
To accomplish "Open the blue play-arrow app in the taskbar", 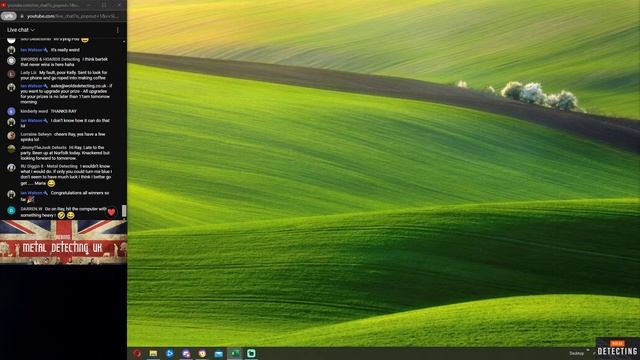I will point(169,353).
